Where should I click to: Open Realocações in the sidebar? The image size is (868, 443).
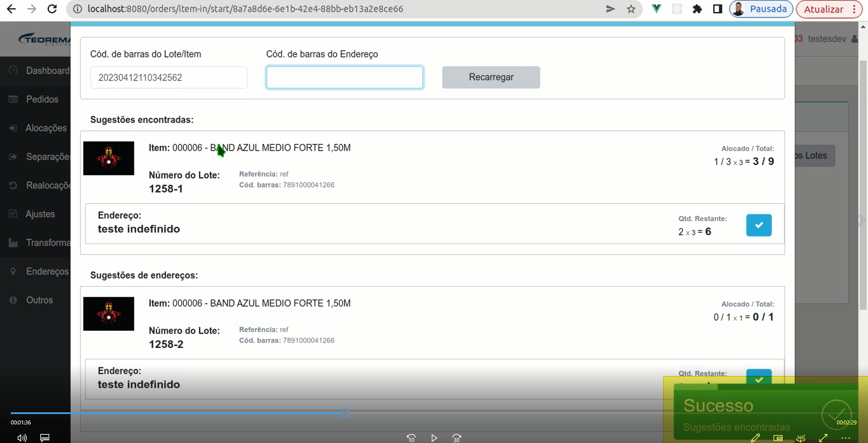(48, 185)
